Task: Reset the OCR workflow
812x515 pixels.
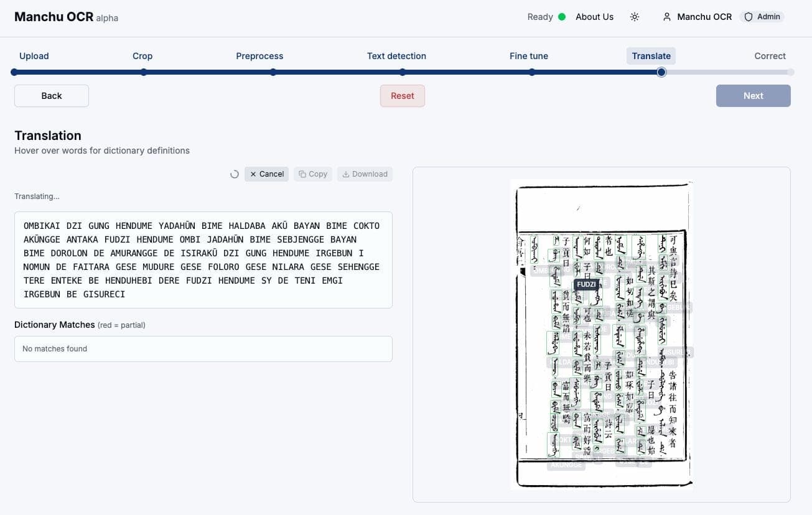Action: [x=403, y=96]
